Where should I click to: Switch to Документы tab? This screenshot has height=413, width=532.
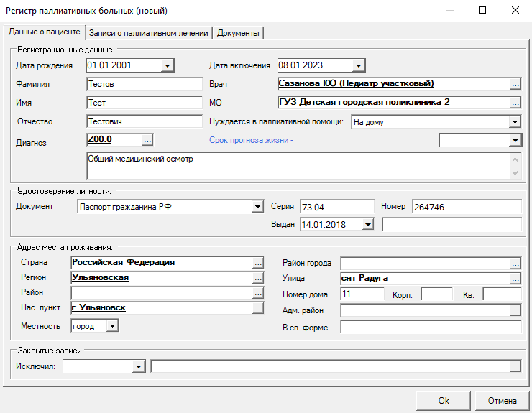[x=238, y=33]
